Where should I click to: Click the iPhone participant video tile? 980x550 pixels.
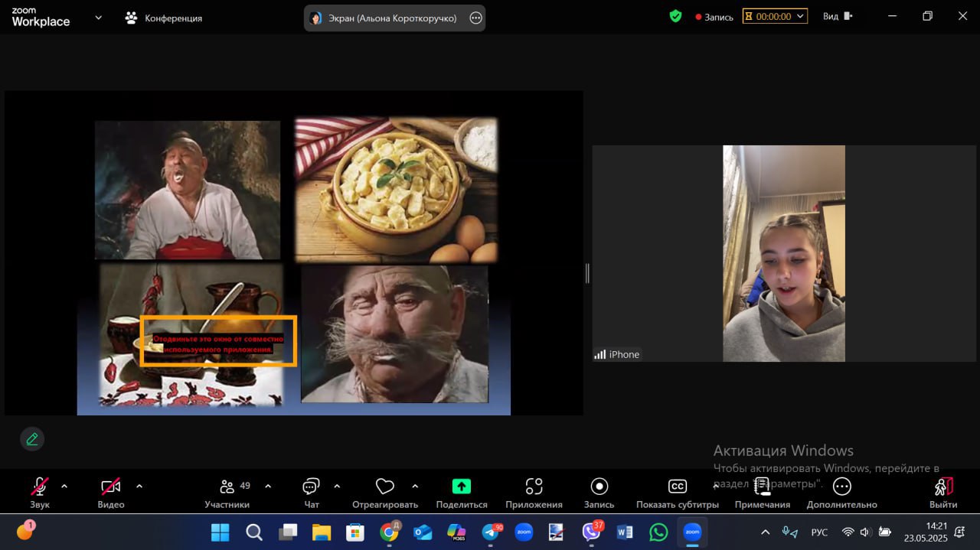click(784, 253)
